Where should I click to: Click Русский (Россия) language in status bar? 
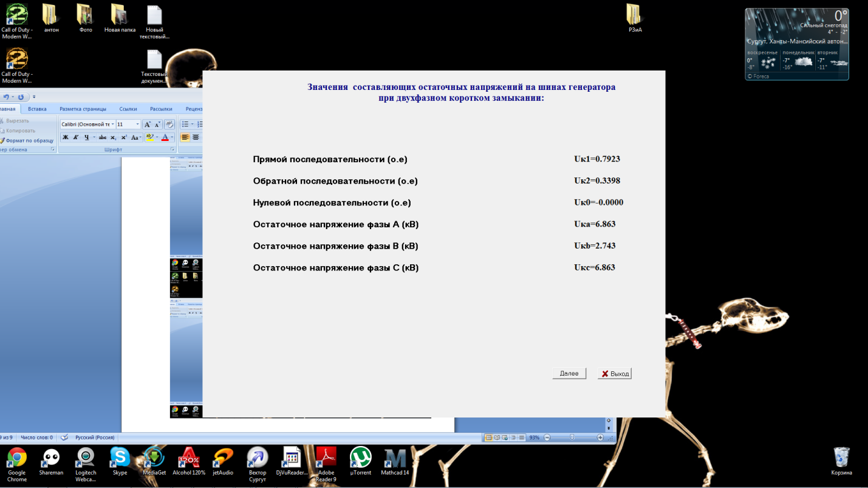(95, 438)
